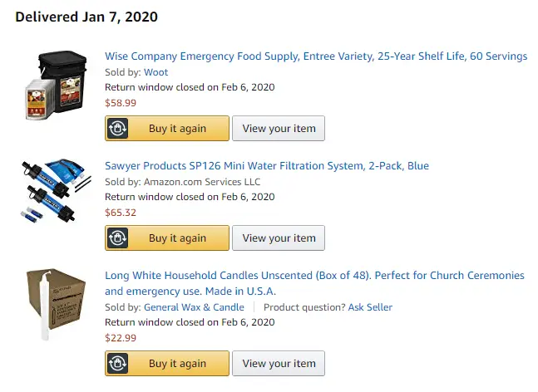538x392 pixels.
Task: View your item for Wise Company food
Action: [279, 129]
